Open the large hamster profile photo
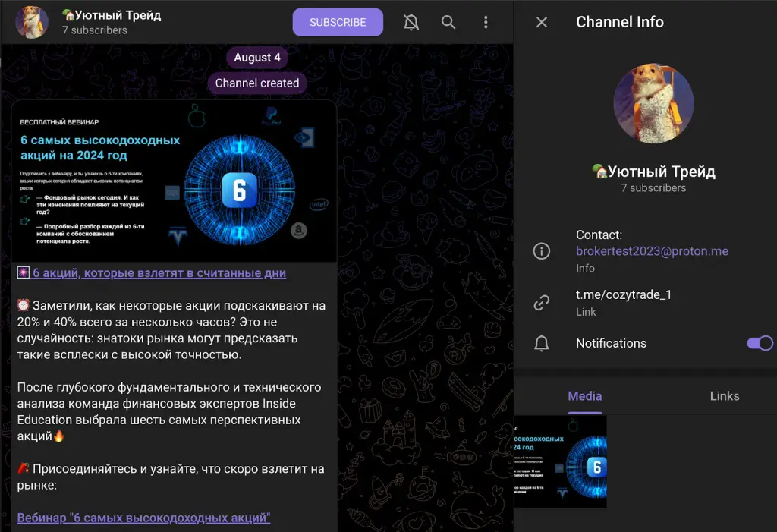The image size is (777, 532). pyautogui.click(x=653, y=103)
